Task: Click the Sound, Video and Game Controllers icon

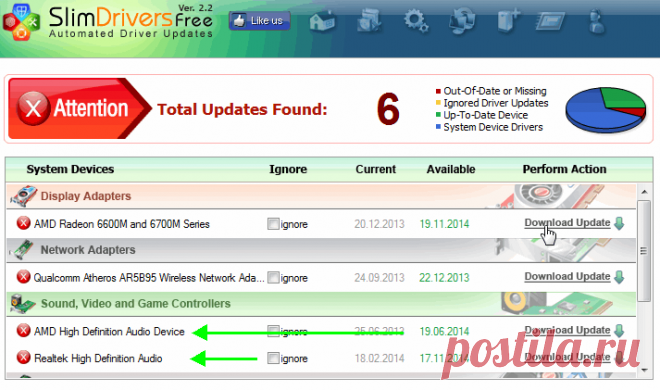Action: point(23,304)
